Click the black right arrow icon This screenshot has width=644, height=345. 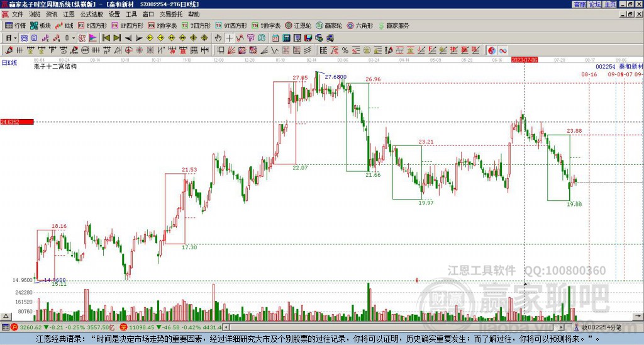(139, 38)
